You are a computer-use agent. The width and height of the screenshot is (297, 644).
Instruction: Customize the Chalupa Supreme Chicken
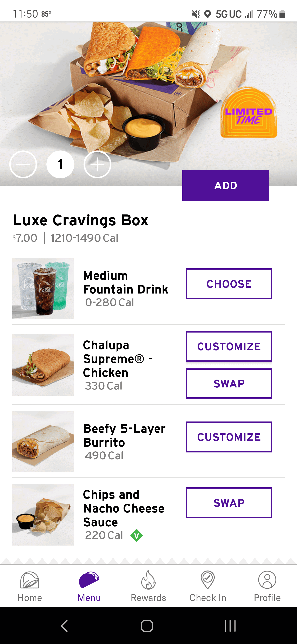click(x=229, y=346)
